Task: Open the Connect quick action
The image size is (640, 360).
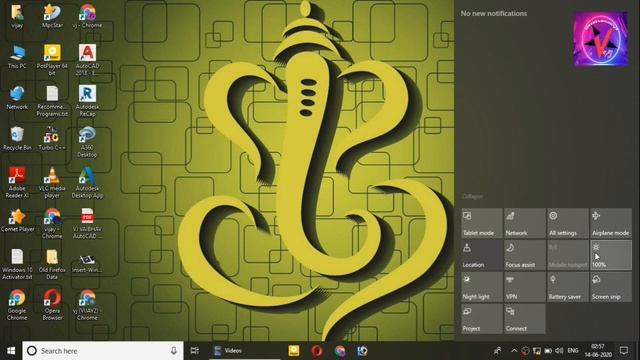Action: click(x=525, y=318)
